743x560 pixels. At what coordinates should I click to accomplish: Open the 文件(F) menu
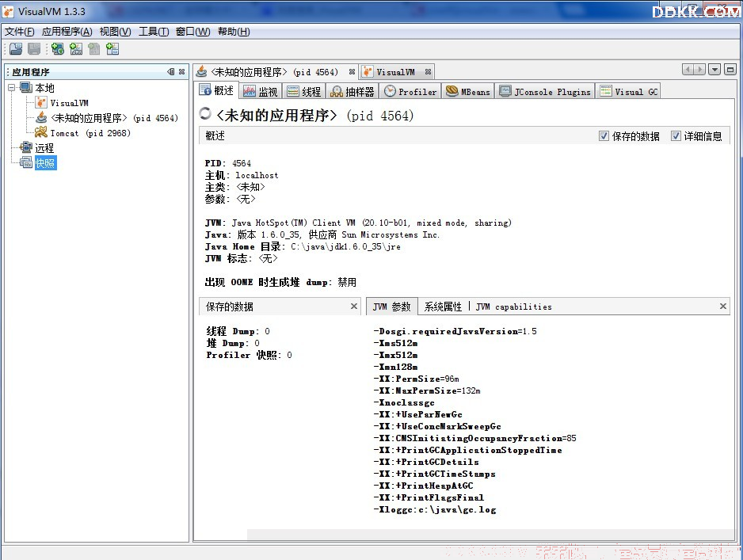pos(20,32)
